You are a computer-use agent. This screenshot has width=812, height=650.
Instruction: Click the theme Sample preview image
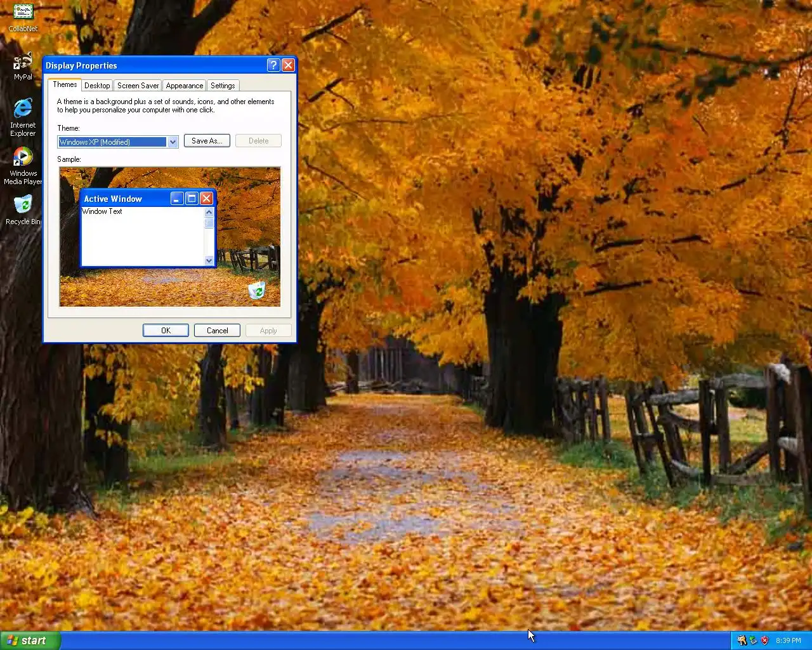(170, 237)
